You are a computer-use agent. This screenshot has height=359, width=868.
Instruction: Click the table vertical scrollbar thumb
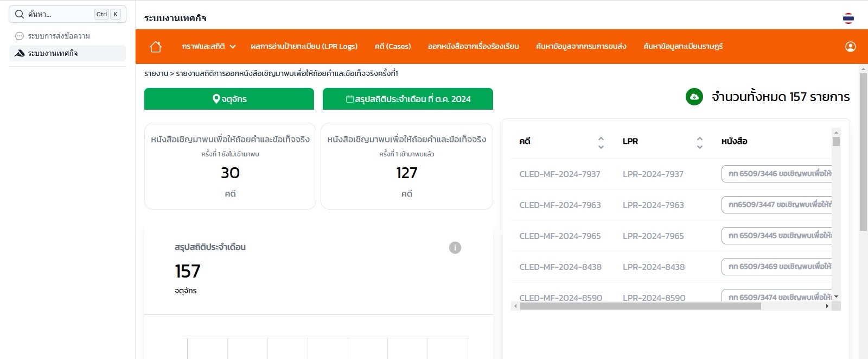(836, 142)
